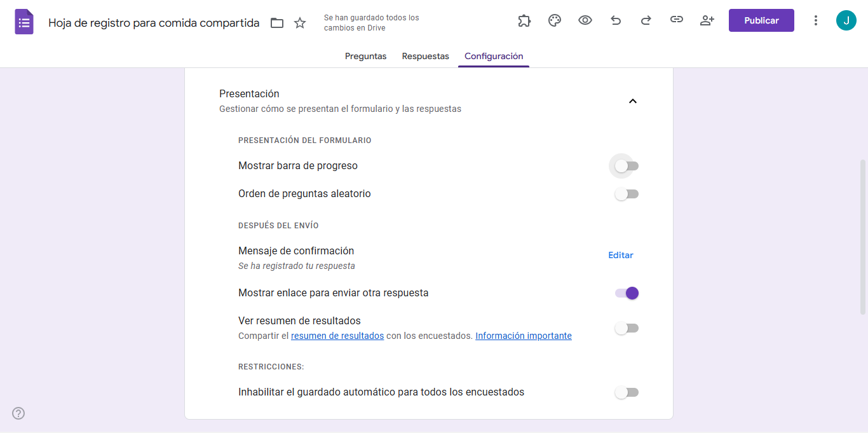
Task: Enable Orden de preguntas aleatorio
Action: 627,194
